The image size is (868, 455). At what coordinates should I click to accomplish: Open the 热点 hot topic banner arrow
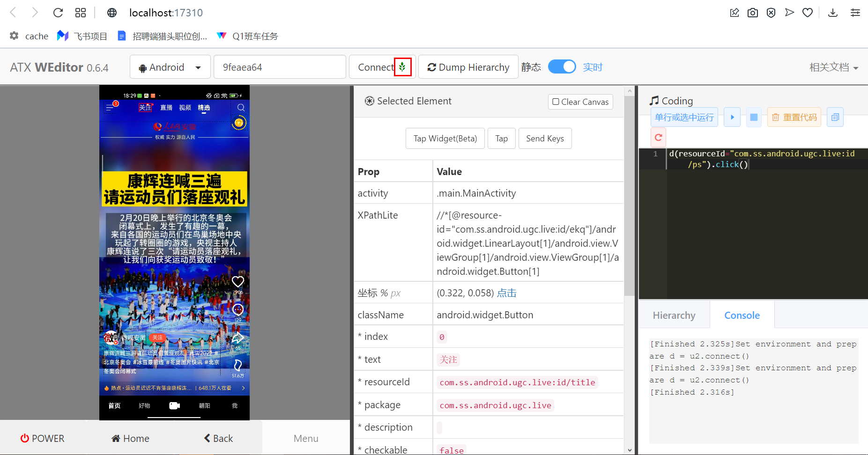point(243,388)
